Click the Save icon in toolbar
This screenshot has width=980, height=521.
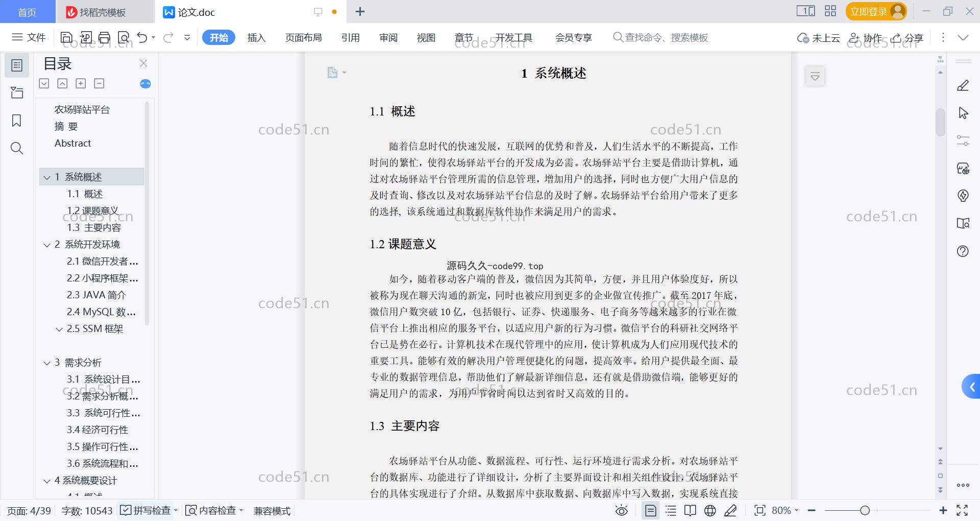(66, 37)
